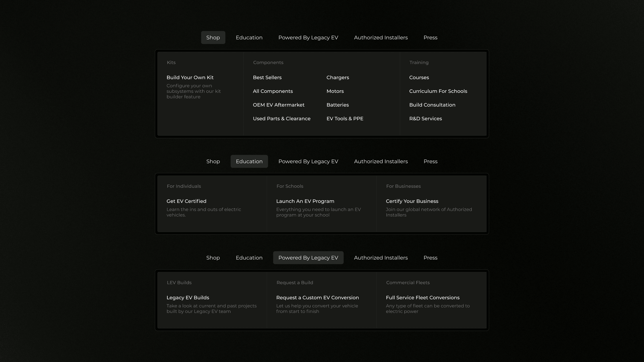Open Curriculum For Schools

click(x=438, y=91)
